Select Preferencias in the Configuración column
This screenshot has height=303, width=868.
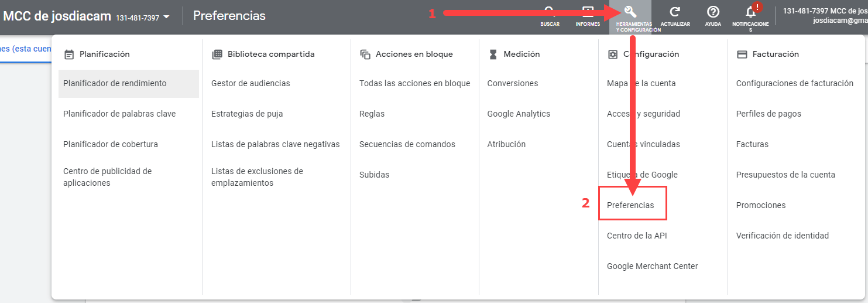(630, 205)
